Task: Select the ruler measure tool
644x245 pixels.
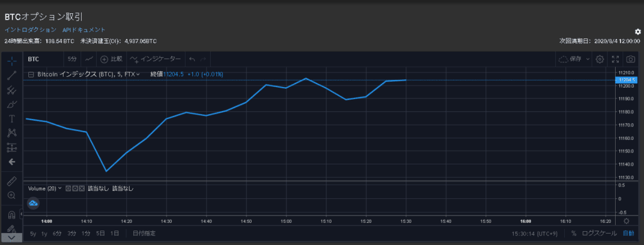Action: click(12, 181)
